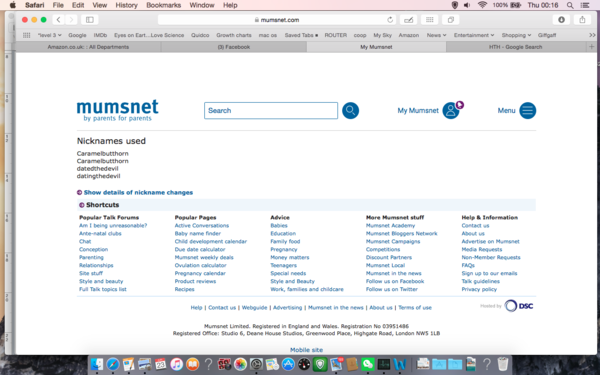The width and height of the screenshot is (600, 375).
Task: Open the Full Talk topics list link
Action: 103,289
